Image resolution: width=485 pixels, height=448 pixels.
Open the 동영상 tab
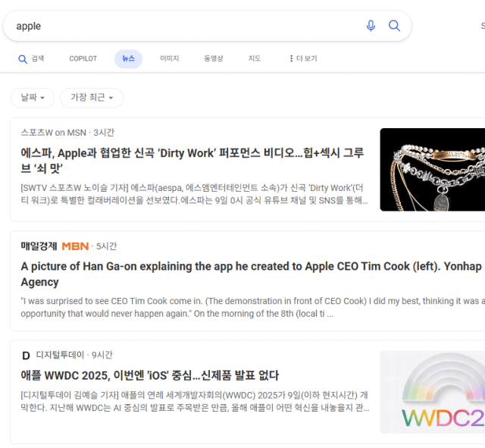[214, 58]
